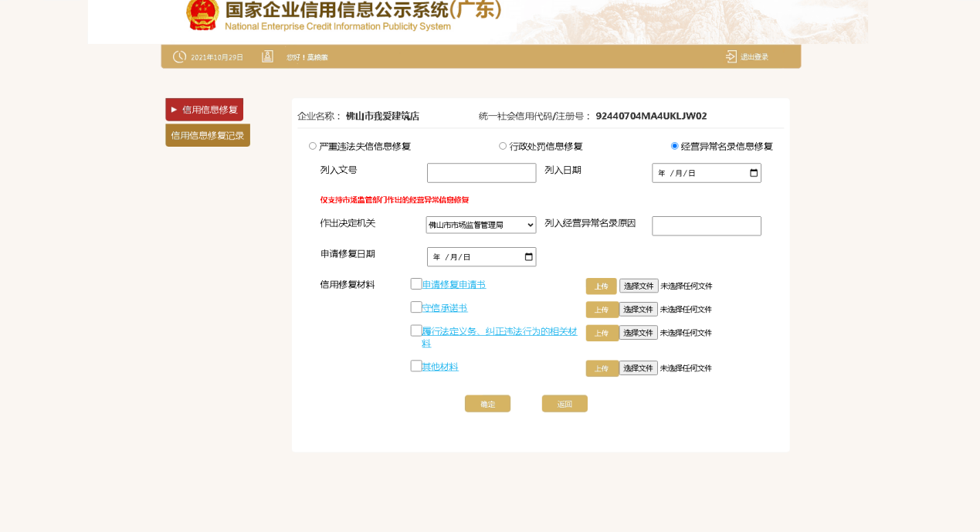Viewport: 980px width, 532px height.
Task: Tick the 其他材料 checkbox
Action: pyautogui.click(x=416, y=366)
